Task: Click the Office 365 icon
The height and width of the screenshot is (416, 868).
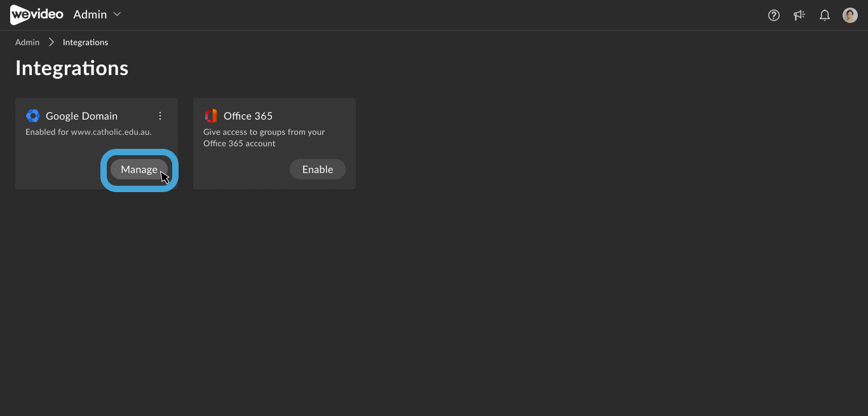Action: coord(211,116)
